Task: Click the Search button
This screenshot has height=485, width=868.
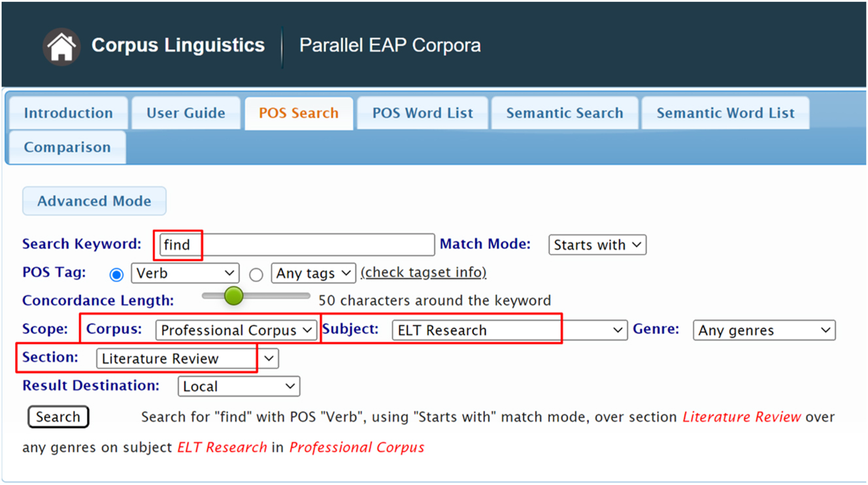Action: point(58,417)
